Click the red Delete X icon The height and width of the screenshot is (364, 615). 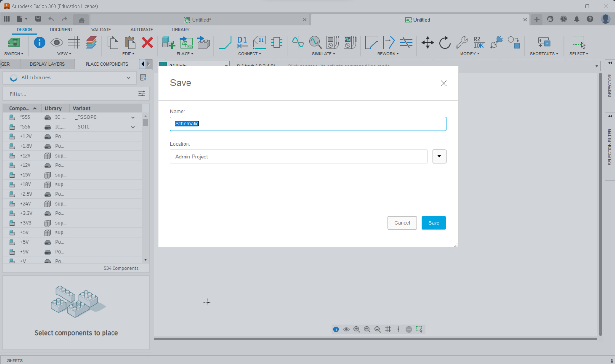pos(147,43)
